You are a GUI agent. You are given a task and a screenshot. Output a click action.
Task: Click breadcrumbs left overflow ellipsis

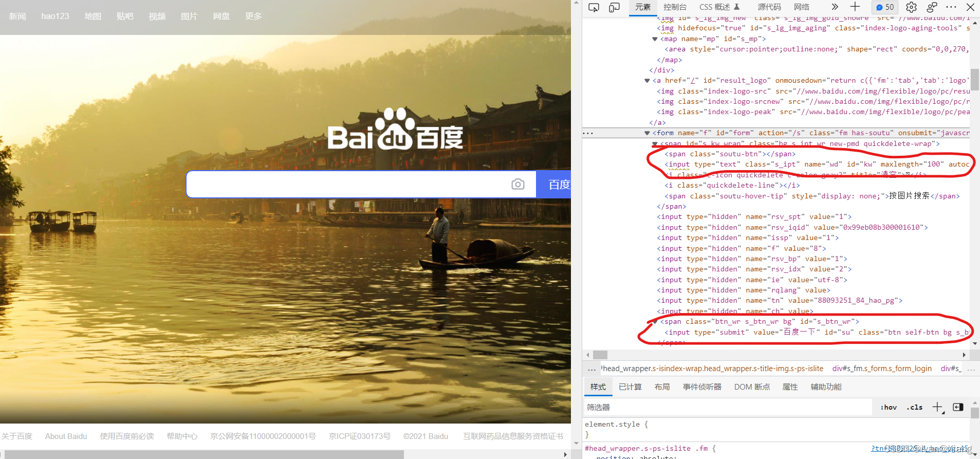(x=592, y=369)
